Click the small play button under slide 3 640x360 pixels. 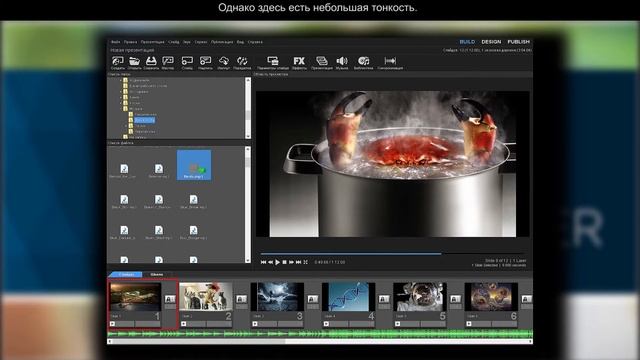[255, 324]
